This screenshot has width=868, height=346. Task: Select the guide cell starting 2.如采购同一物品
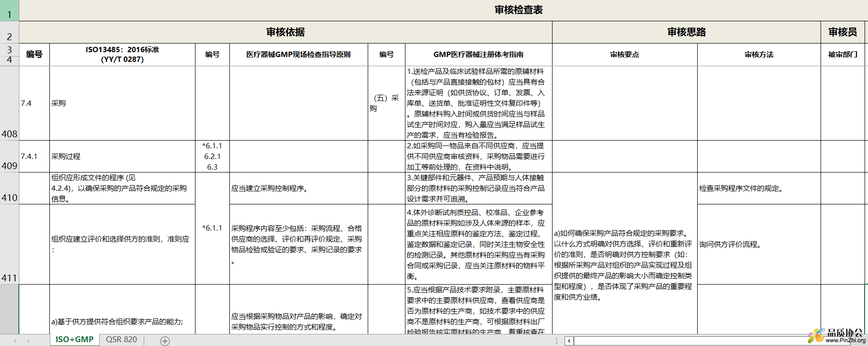(x=479, y=157)
